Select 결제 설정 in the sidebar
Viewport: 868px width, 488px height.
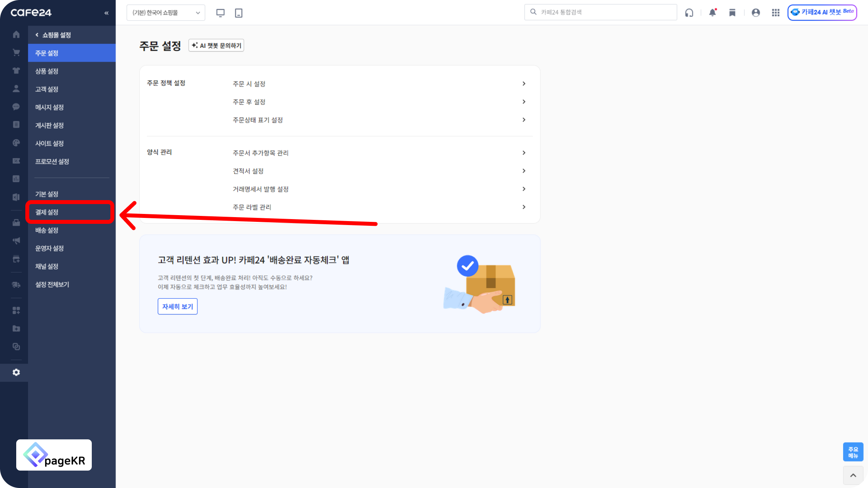(70, 212)
